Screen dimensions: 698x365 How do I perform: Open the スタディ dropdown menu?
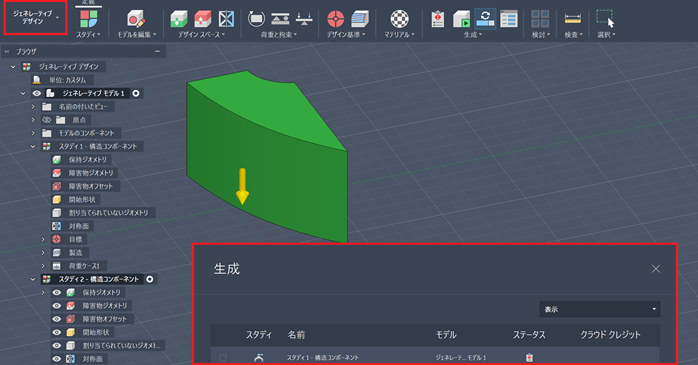pos(88,34)
